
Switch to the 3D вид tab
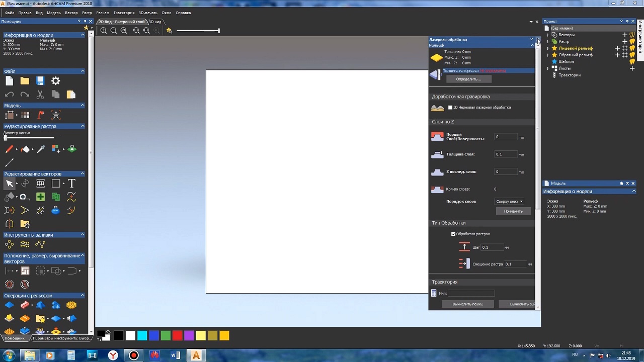point(154,22)
